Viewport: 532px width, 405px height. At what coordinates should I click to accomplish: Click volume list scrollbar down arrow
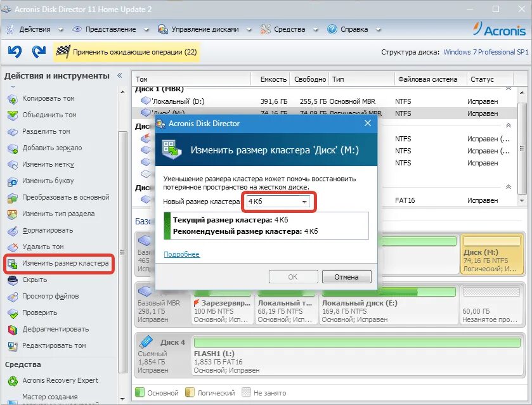[522, 201]
